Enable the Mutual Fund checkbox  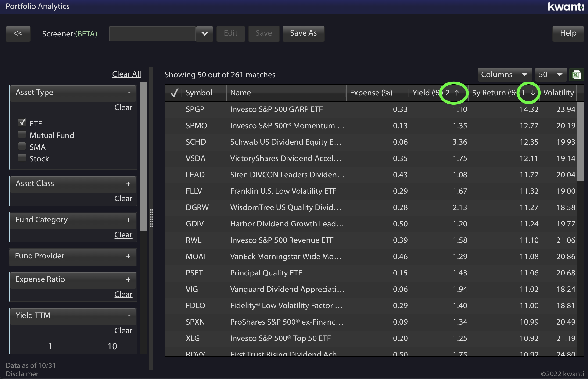(x=22, y=135)
